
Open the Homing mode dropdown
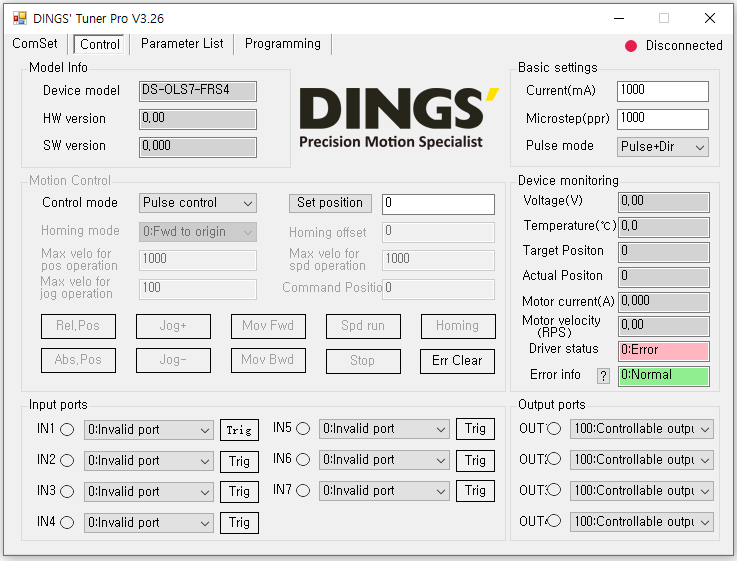(x=198, y=232)
